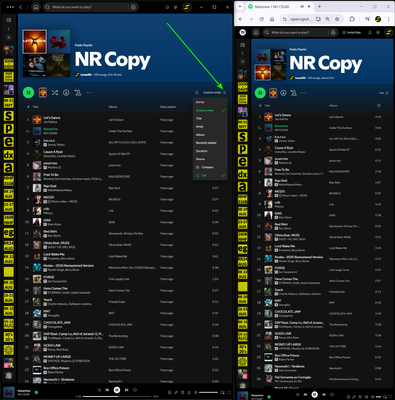
Task: Toggle shuffle in desktop app playlist action bar
Action: coord(55,93)
